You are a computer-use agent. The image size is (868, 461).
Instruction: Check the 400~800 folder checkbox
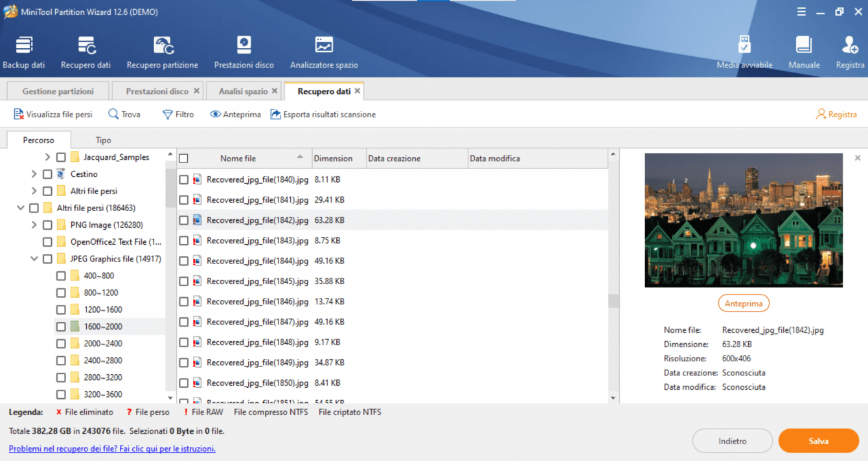(x=61, y=276)
